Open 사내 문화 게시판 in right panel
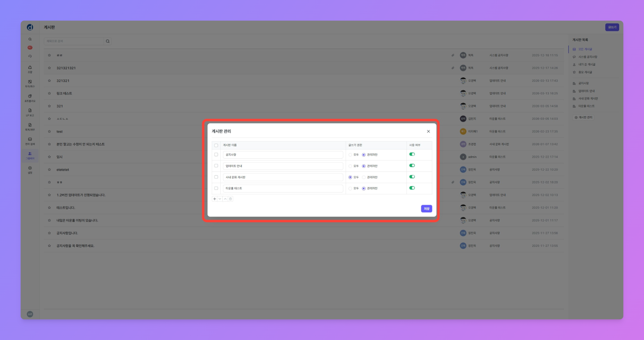The width and height of the screenshot is (644, 340). click(588, 99)
